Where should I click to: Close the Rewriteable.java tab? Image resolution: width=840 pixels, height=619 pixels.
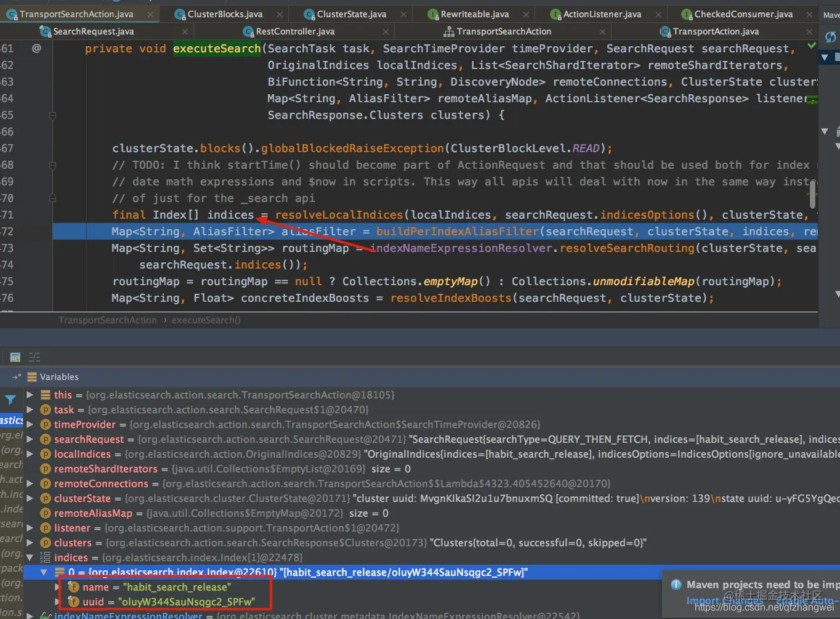click(526, 14)
